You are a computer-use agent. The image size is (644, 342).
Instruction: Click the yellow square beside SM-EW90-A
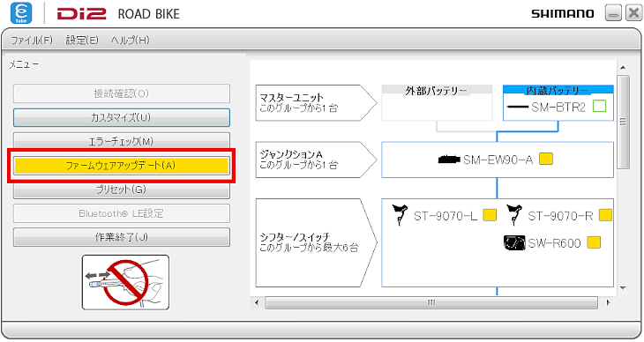tap(546, 159)
